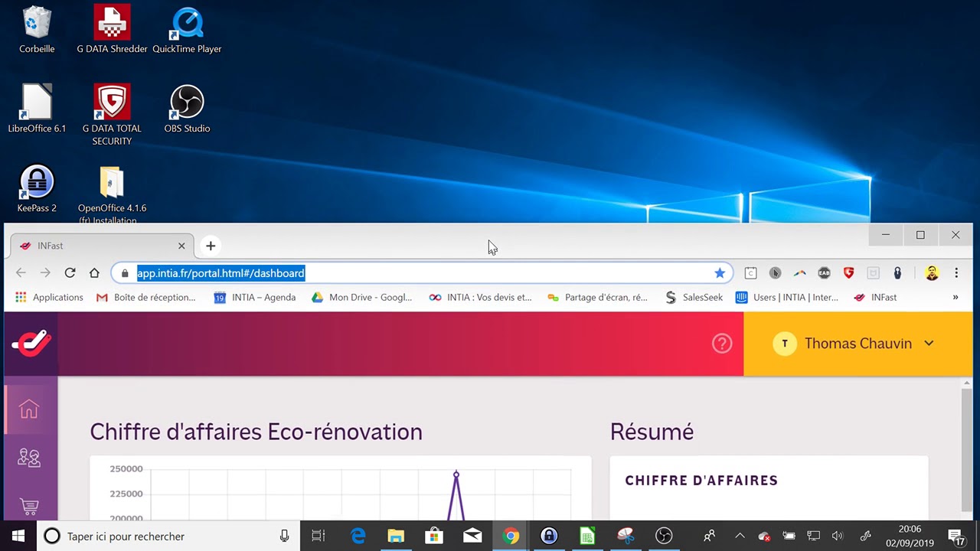Open LibreOffice Calc from taskbar
Screen dimensions: 980x551
click(x=587, y=536)
